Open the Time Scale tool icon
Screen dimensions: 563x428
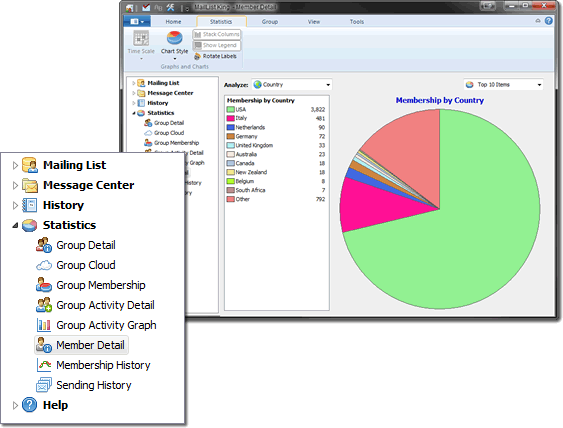click(141, 38)
